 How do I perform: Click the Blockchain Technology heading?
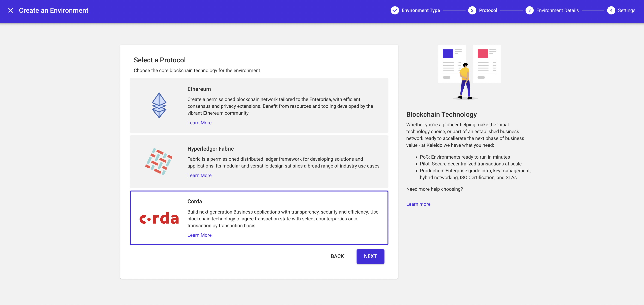point(441,114)
